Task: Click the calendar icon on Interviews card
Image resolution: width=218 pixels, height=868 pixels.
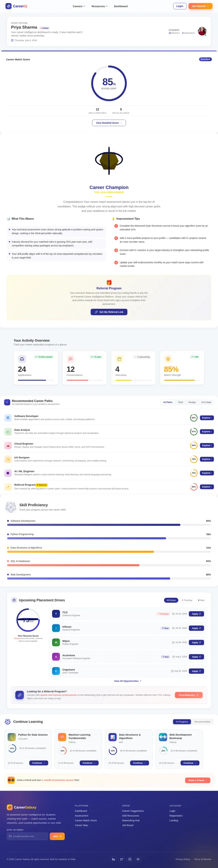Action: tap(119, 359)
